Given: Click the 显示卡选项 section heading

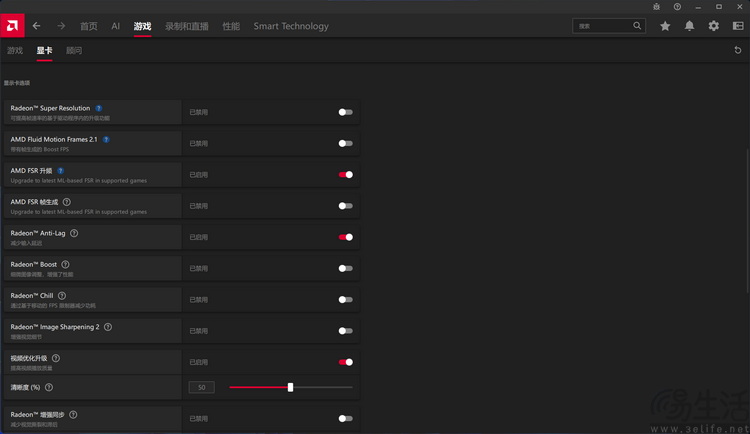Looking at the screenshot, I should point(17,83).
